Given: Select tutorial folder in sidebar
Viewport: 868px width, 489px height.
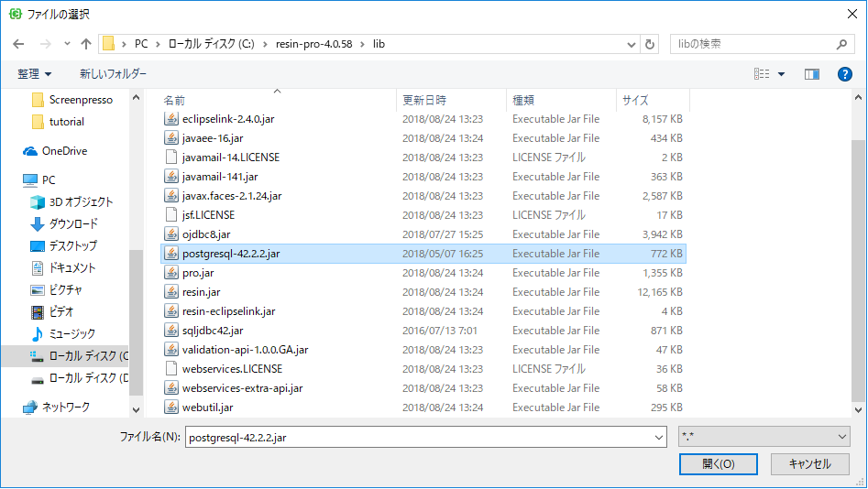Looking at the screenshot, I should 58,122.
